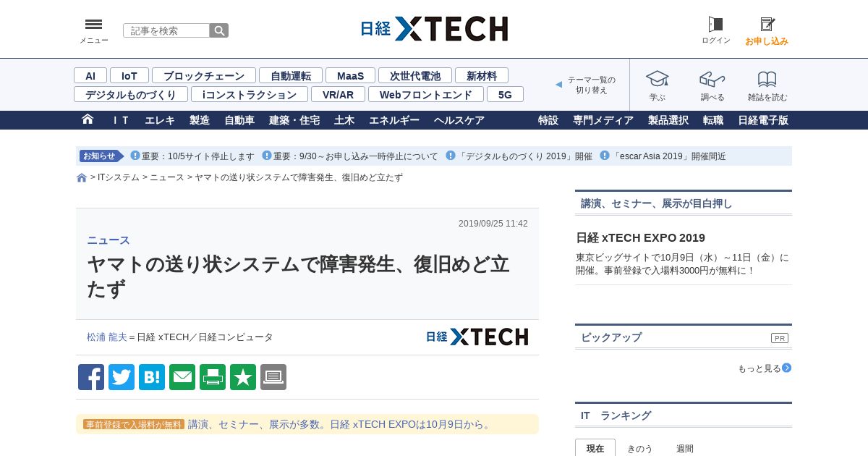
Task: Click the テーマ一覧の切り替え left arrow
Action: [x=558, y=85]
